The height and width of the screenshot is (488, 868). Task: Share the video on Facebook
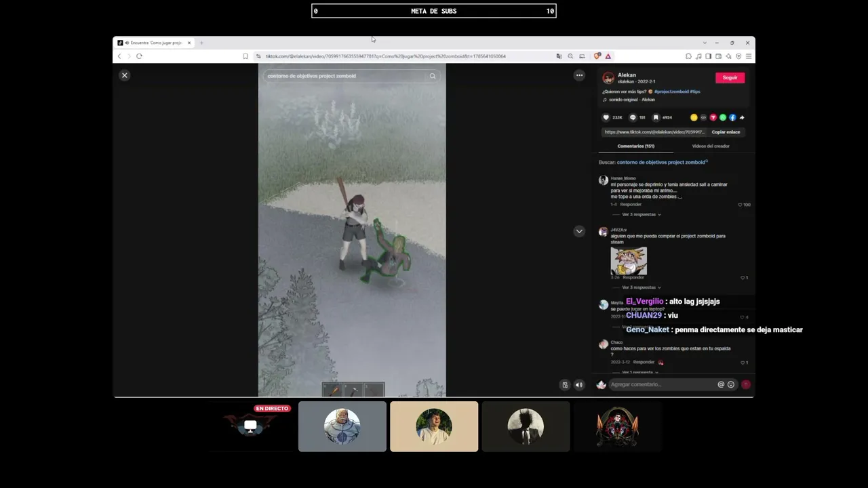pyautogui.click(x=732, y=117)
